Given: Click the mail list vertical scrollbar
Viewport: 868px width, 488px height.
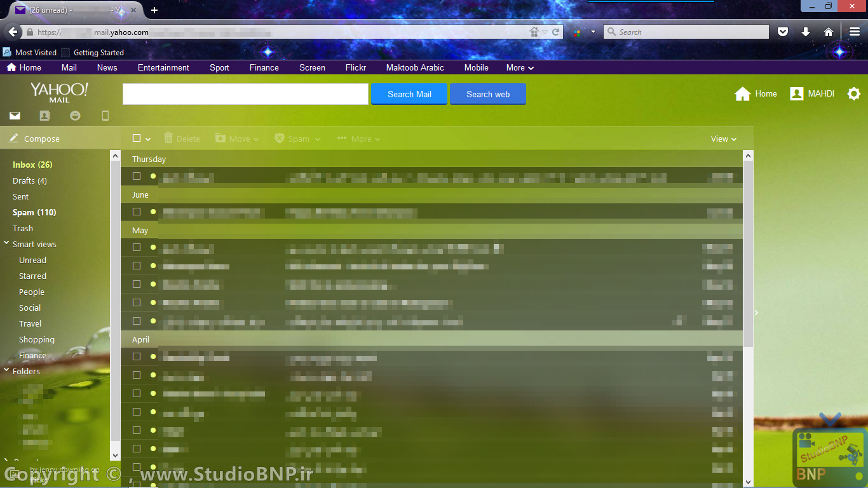Looking at the screenshot, I should 748,254.
